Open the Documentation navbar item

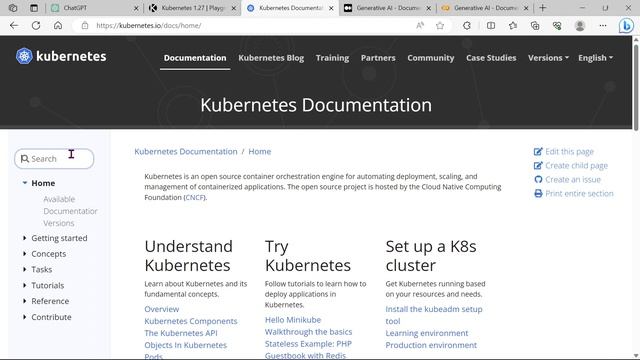(x=195, y=58)
